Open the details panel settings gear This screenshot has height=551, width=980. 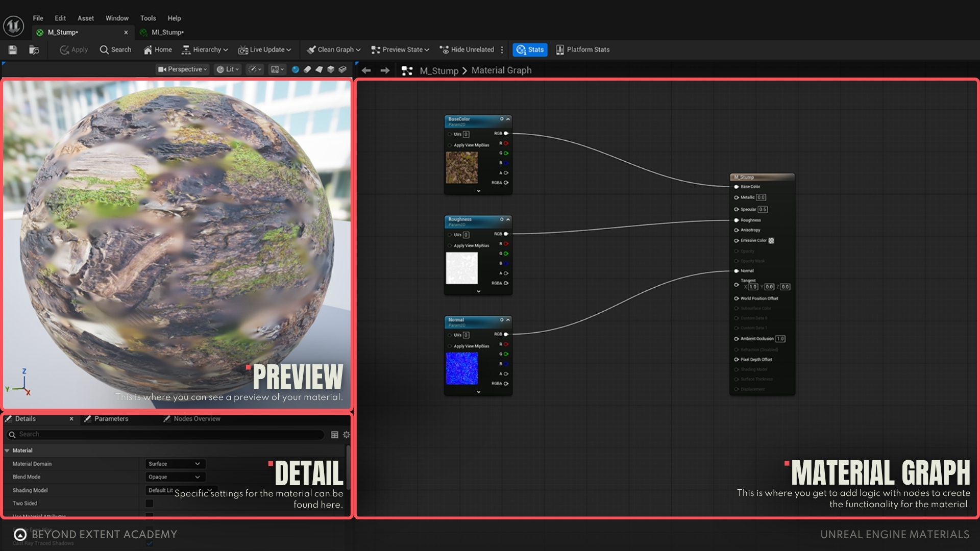[347, 435]
